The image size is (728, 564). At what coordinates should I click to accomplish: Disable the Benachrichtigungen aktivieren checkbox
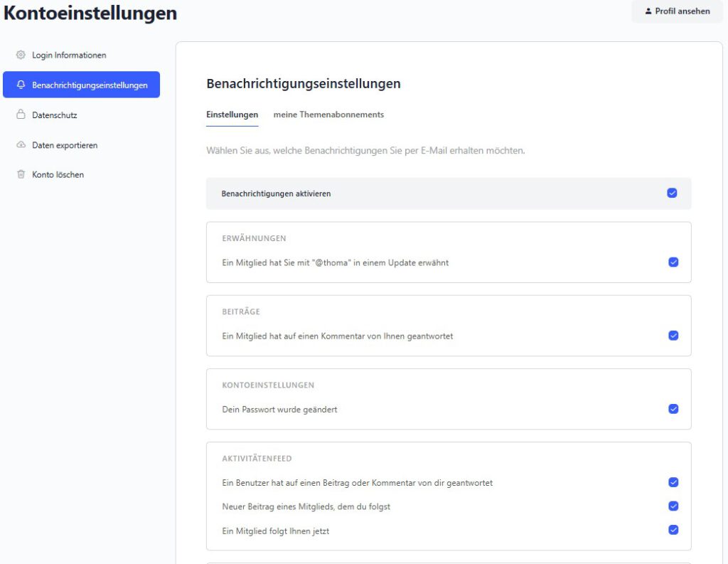(x=672, y=193)
